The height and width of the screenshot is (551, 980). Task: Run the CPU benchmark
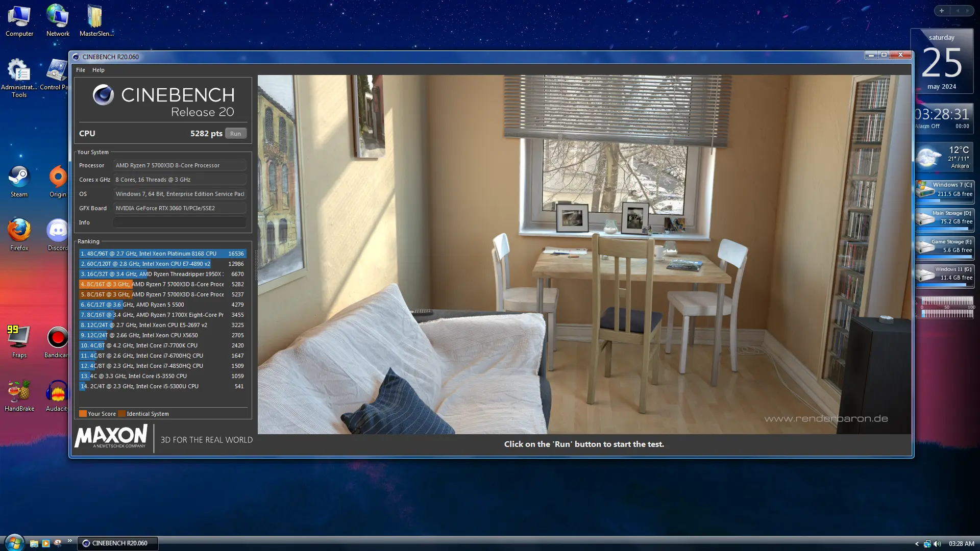[235, 134]
